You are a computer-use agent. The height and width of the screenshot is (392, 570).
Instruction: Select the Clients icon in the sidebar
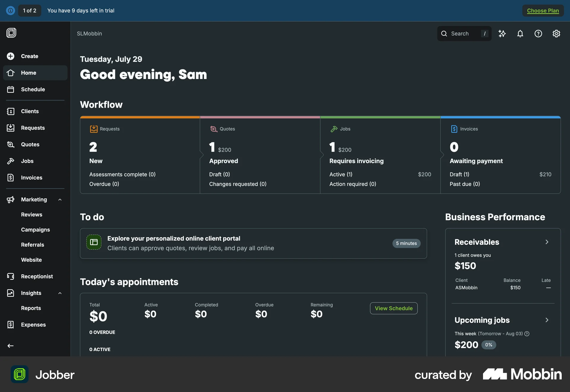point(10,111)
